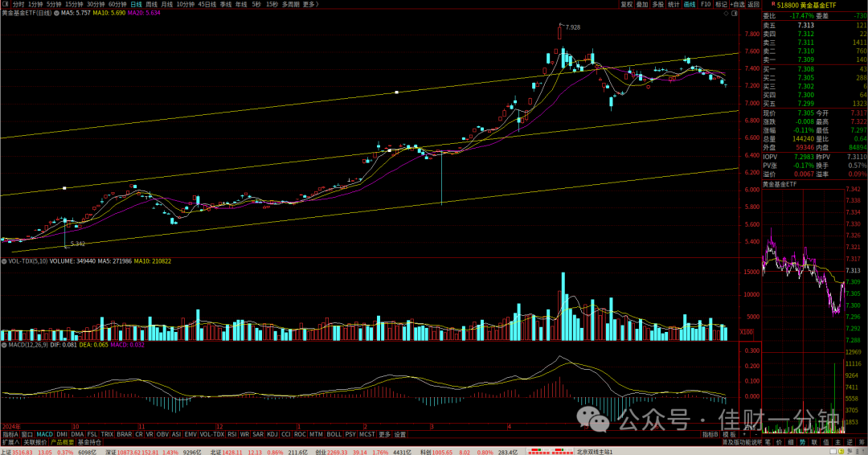Image resolution: width=868 pixels, height=455 pixels.
Task: Open the 模板 template menu
Action: [730, 435]
